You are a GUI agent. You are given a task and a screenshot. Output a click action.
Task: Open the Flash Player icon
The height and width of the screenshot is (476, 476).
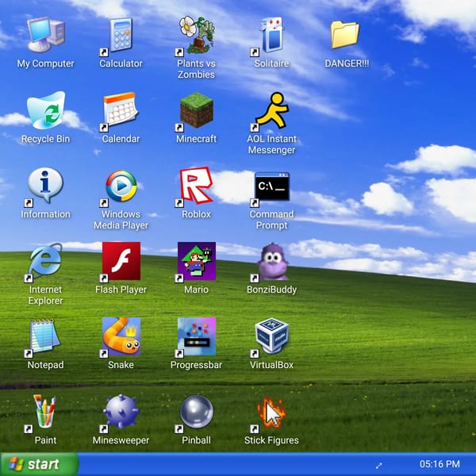[121, 261]
